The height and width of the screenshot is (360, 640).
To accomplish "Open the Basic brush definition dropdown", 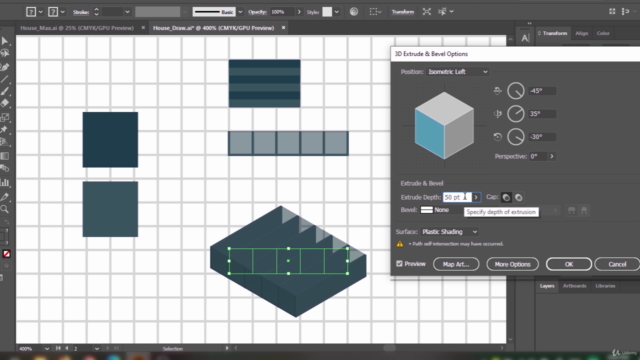I will (x=240, y=12).
